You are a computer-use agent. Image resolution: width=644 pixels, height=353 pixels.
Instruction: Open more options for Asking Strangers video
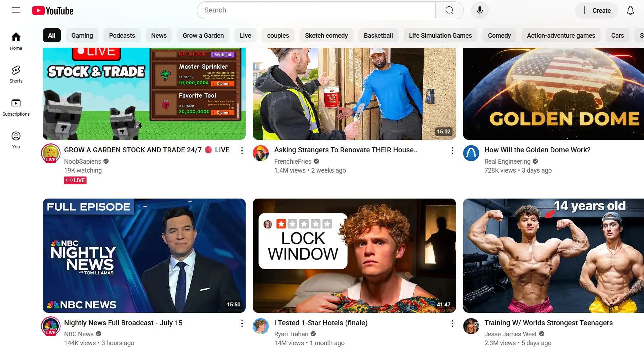pyautogui.click(x=452, y=151)
